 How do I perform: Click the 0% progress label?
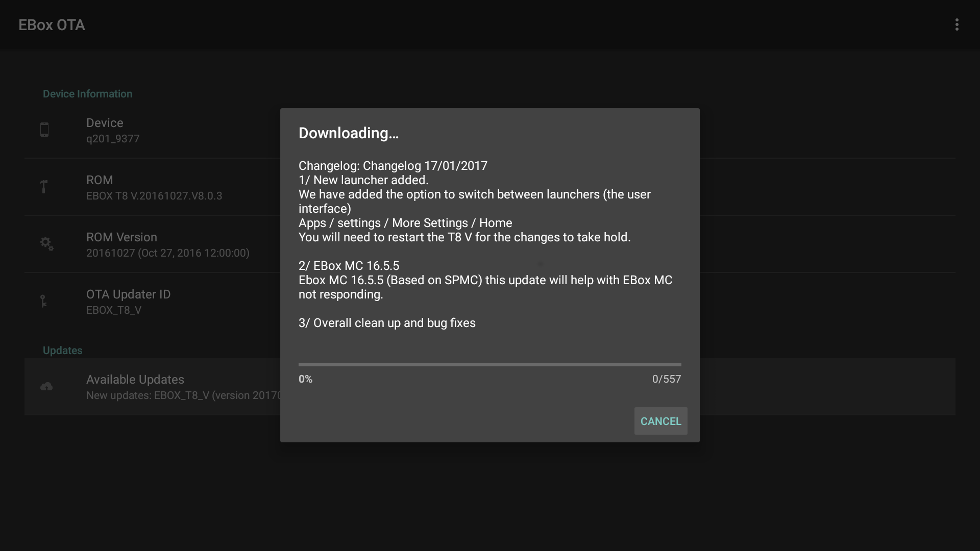(305, 379)
